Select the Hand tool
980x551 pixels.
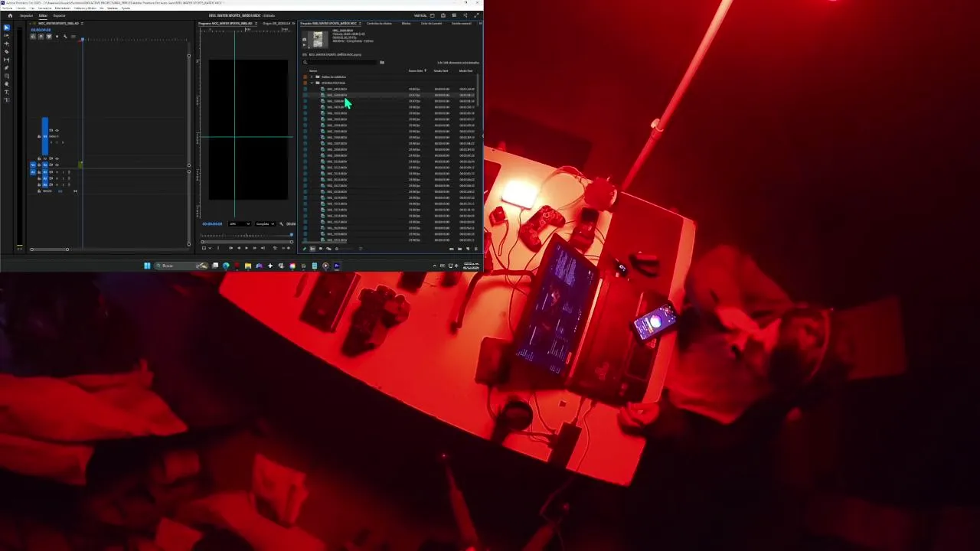[7, 84]
